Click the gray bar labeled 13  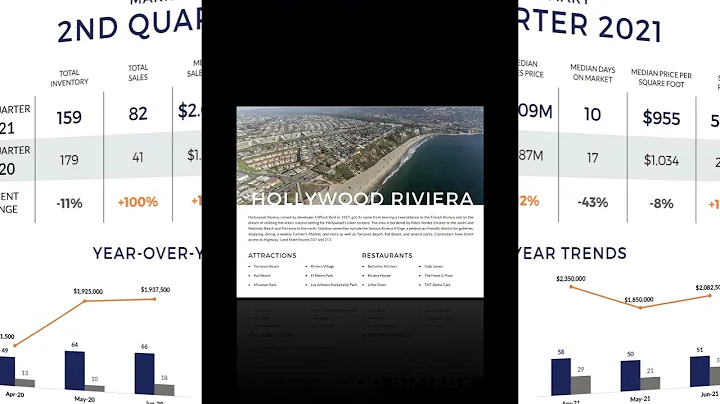[25, 383]
